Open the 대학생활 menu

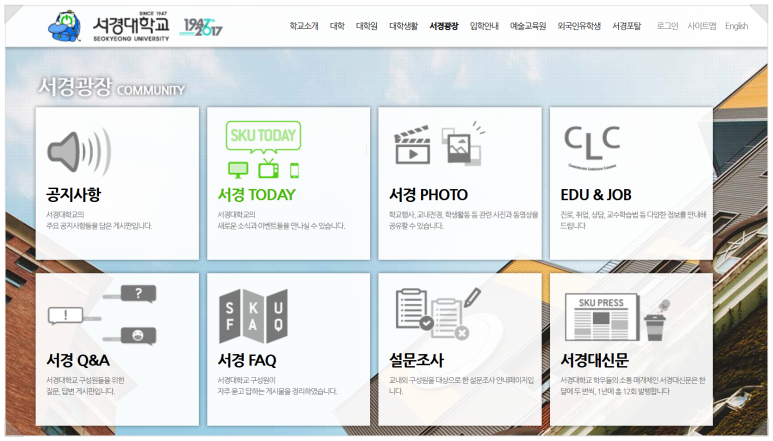(403, 26)
